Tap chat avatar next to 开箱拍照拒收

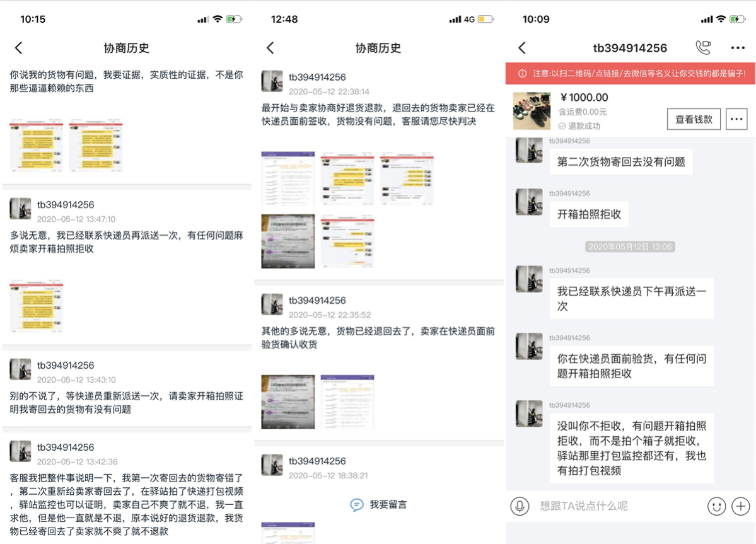coord(529,202)
